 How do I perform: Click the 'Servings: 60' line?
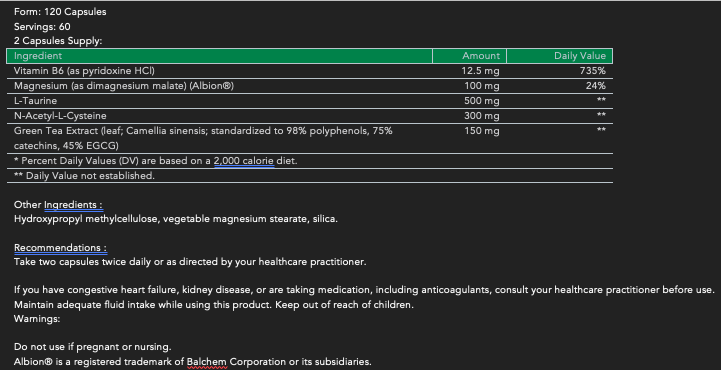[42, 27]
